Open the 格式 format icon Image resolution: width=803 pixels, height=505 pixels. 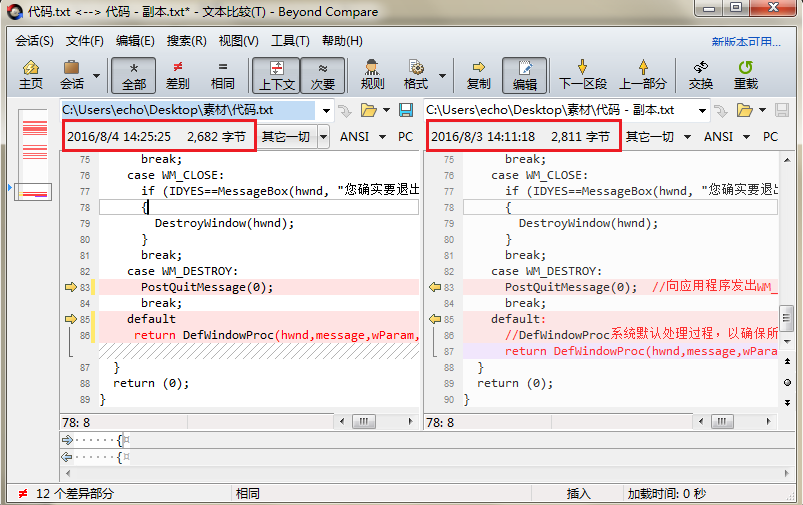416,75
